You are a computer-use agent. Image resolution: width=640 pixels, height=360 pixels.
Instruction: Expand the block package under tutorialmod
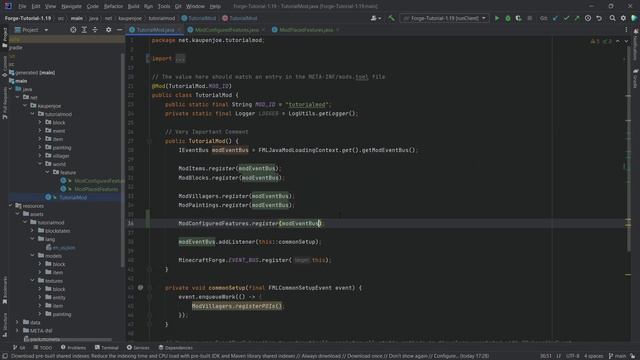point(40,122)
